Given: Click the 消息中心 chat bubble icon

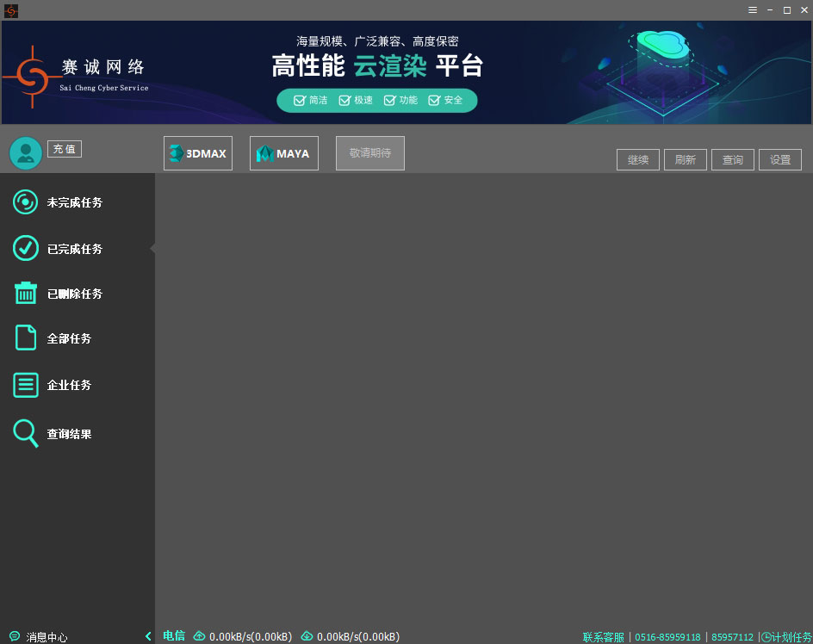Looking at the screenshot, I should pos(15,636).
